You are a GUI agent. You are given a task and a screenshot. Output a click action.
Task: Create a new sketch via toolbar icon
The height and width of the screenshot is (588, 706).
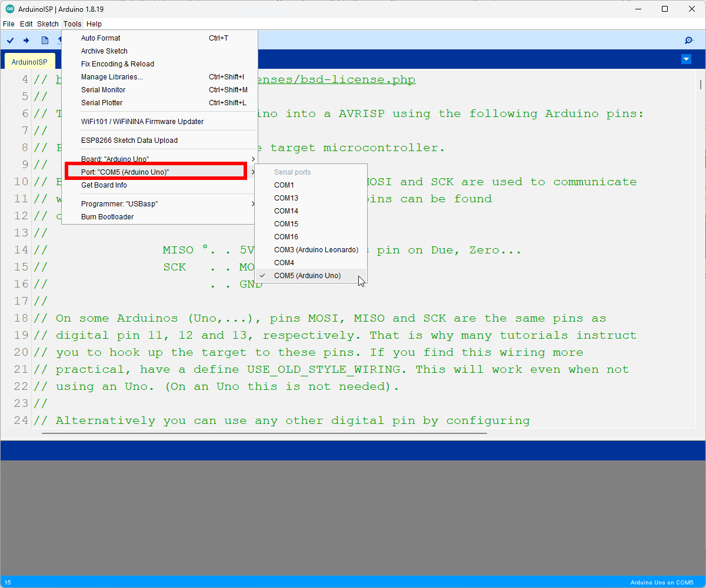(x=45, y=40)
